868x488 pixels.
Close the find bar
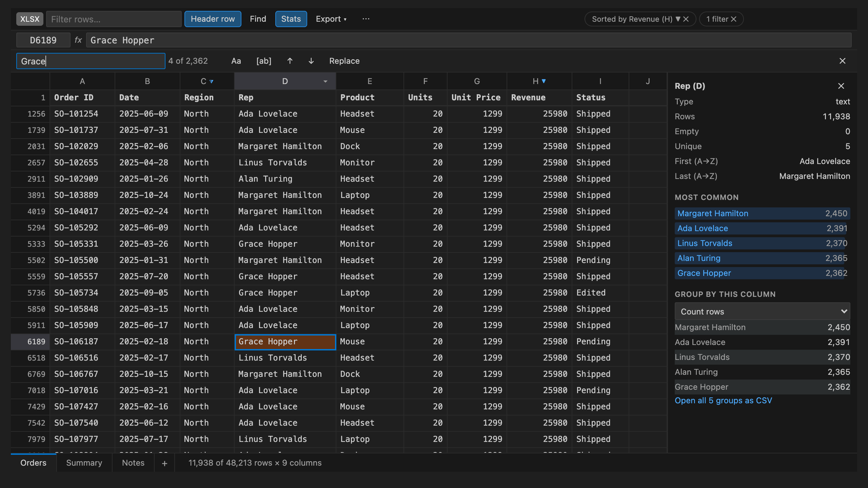point(843,61)
